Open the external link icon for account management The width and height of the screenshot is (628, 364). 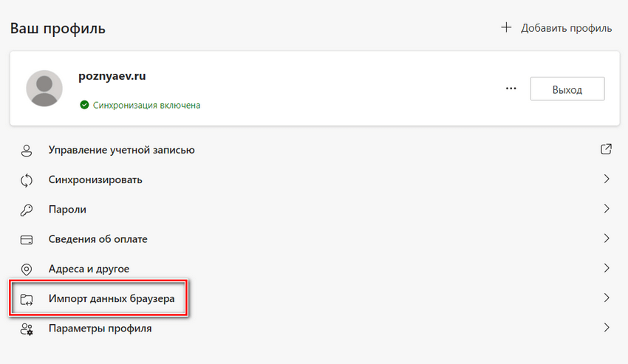(606, 150)
